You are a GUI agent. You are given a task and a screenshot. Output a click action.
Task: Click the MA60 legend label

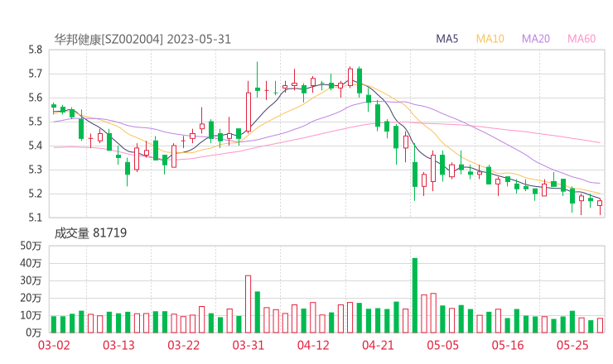pos(582,39)
